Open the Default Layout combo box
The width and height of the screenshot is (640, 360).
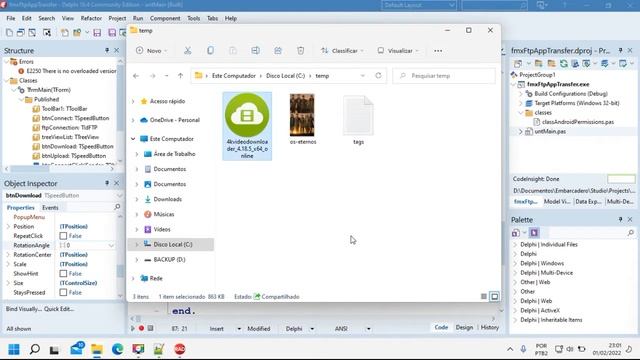click(419, 5)
